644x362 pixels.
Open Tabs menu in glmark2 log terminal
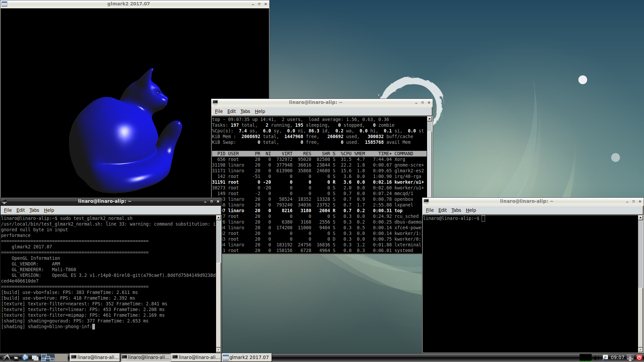[34, 210]
